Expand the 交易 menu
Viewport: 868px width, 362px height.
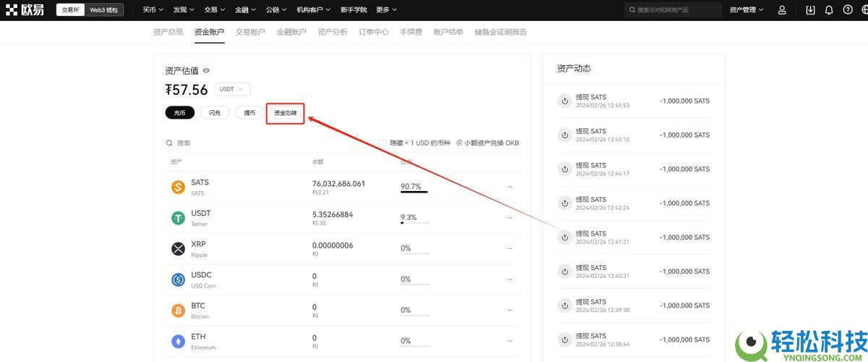[x=213, y=10]
